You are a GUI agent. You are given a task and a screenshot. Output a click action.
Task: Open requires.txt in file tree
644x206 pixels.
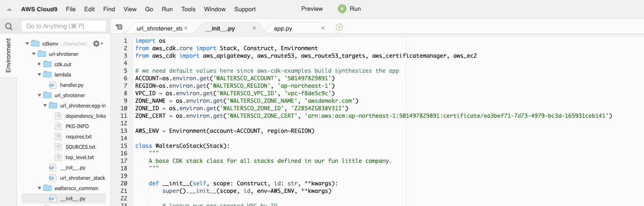78,137
